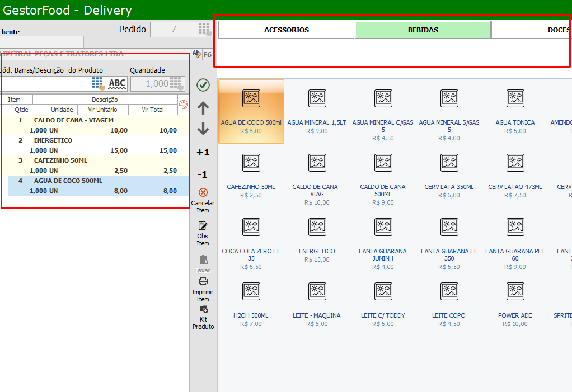Viewport: 572px width, 392px height.
Task: Open numeric keypad in Quantidade field
Action: click(x=177, y=84)
